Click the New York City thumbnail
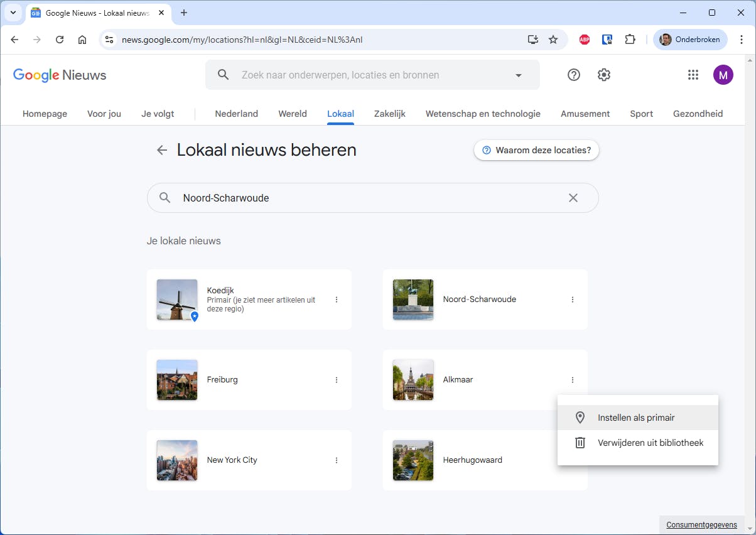Viewport: 756px width, 535px height. click(x=176, y=460)
